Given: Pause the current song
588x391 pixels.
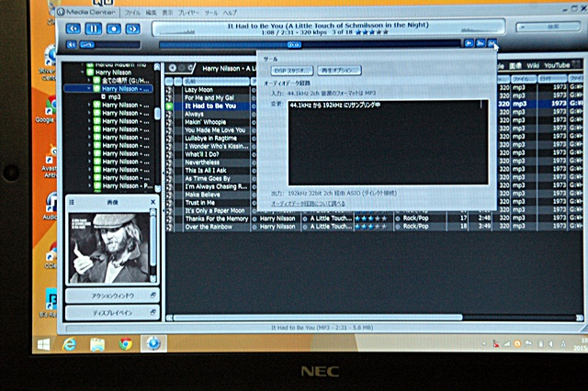Looking at the screenshot, I should point(94,28).
